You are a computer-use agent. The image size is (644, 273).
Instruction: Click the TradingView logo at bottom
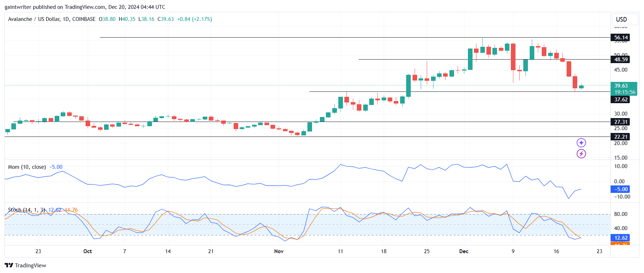click(x=25, y=265)
